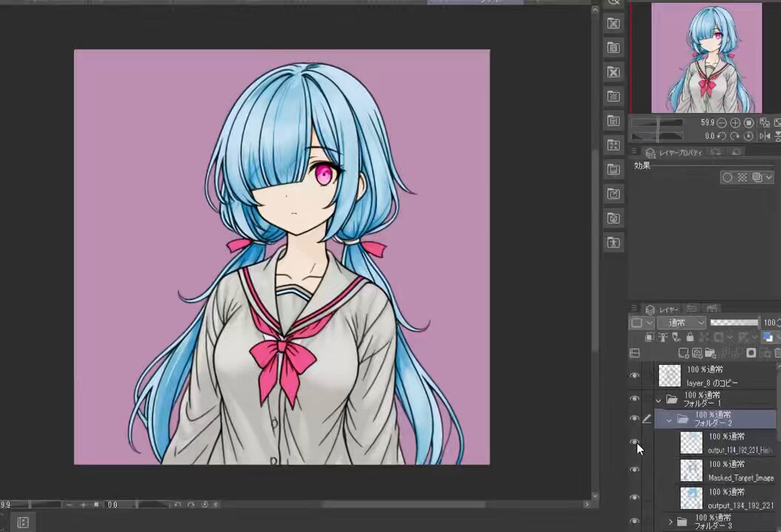Set as reference layer lighthouse icon
The height and width of the screenshot is (532, 781).
663,338
